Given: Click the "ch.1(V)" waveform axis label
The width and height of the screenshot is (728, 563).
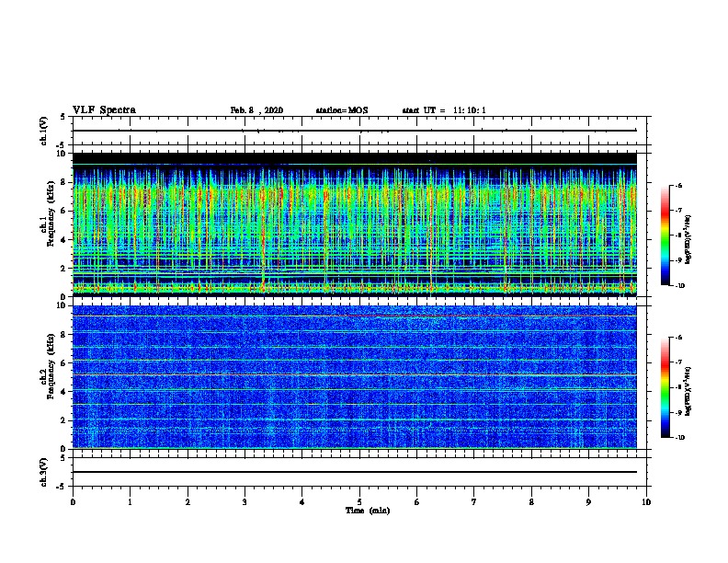Looking at the screenshot, I should tap(43, 131).
